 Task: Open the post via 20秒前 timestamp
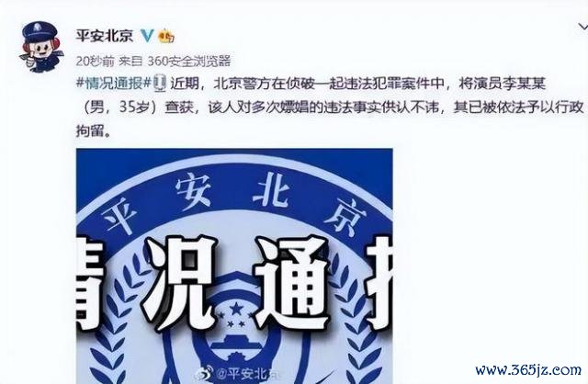pos(95,61)
